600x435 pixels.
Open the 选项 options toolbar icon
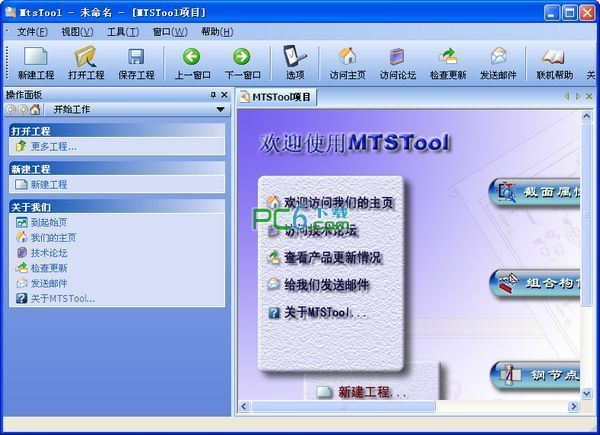[x=294, y=61]
